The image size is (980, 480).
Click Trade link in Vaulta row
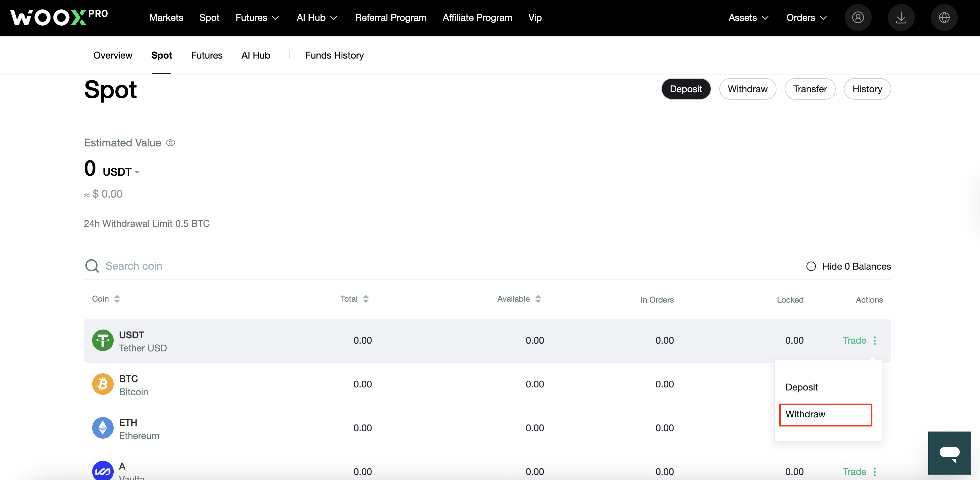pos(854,472)
